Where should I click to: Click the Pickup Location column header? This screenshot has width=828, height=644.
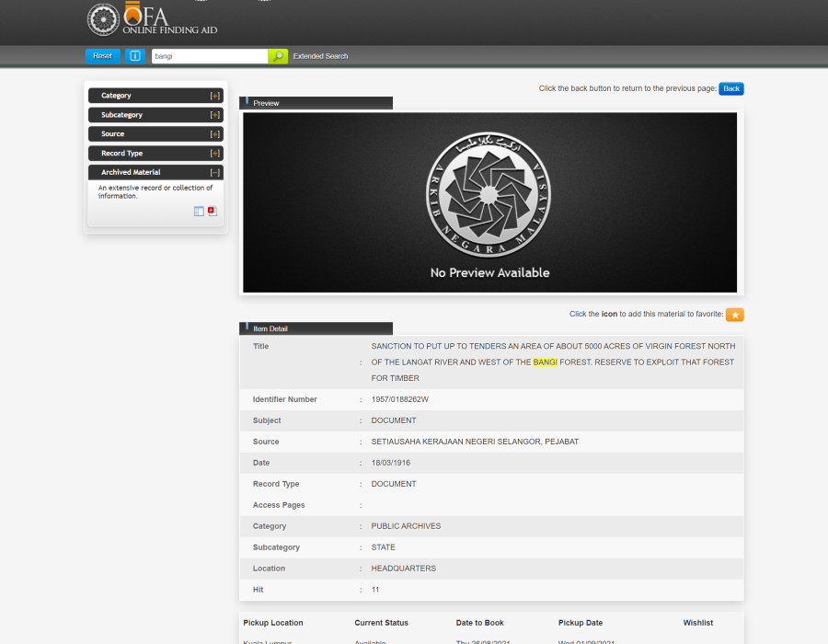click(x=273, y=623)
